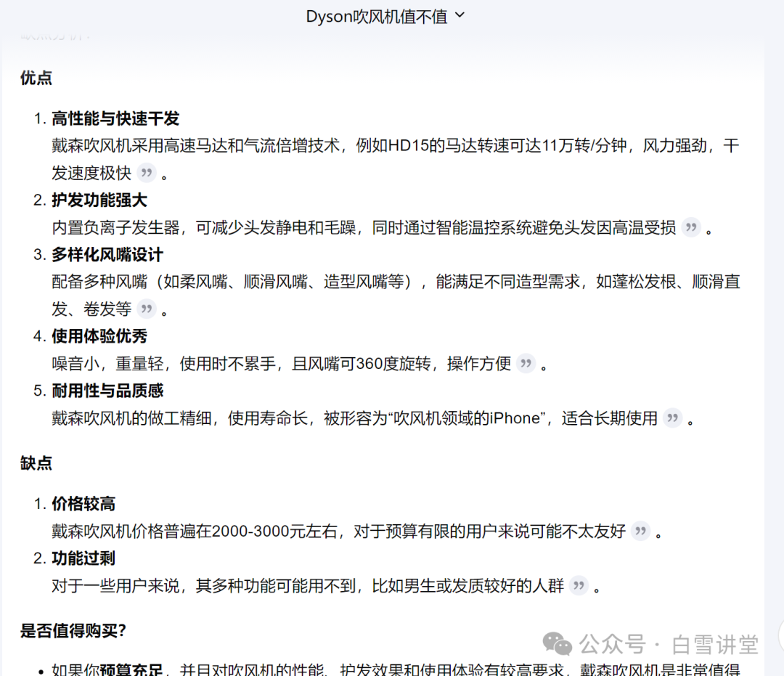
Task: Open the citation icon after 卷发等
Action: (x=147, y=309)
